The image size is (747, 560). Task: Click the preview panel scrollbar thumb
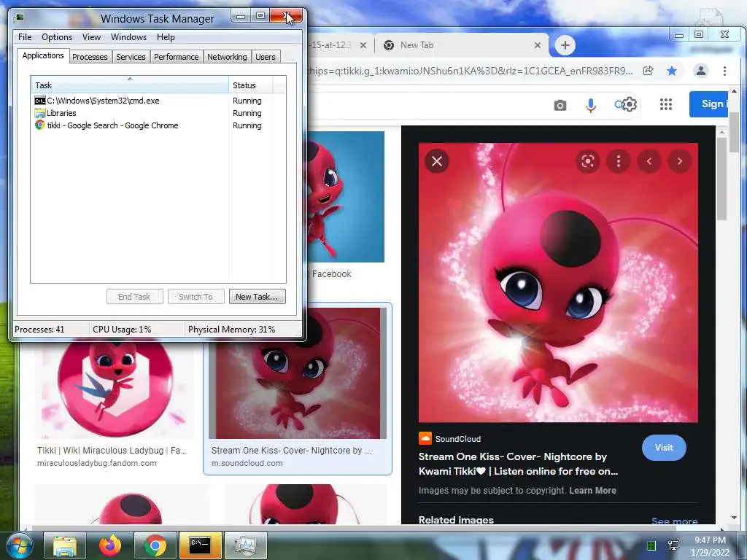pos(721,179)
